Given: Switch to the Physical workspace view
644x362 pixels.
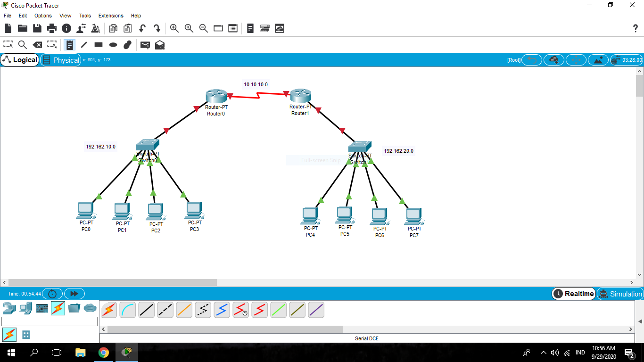Looking at the screenshot, I should [x=60, y=60].
